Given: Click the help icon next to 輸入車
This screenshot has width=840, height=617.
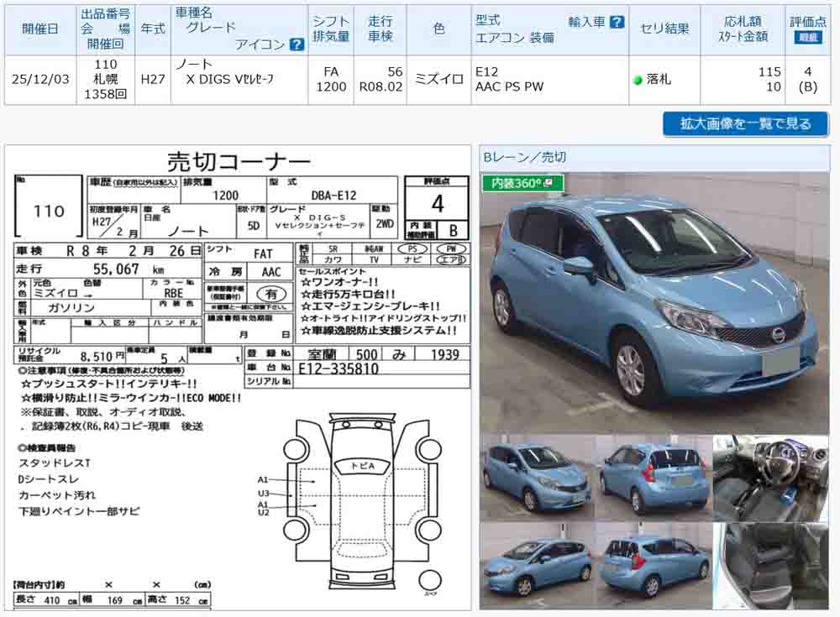Looking at the screenshot, I should point(617,22).
